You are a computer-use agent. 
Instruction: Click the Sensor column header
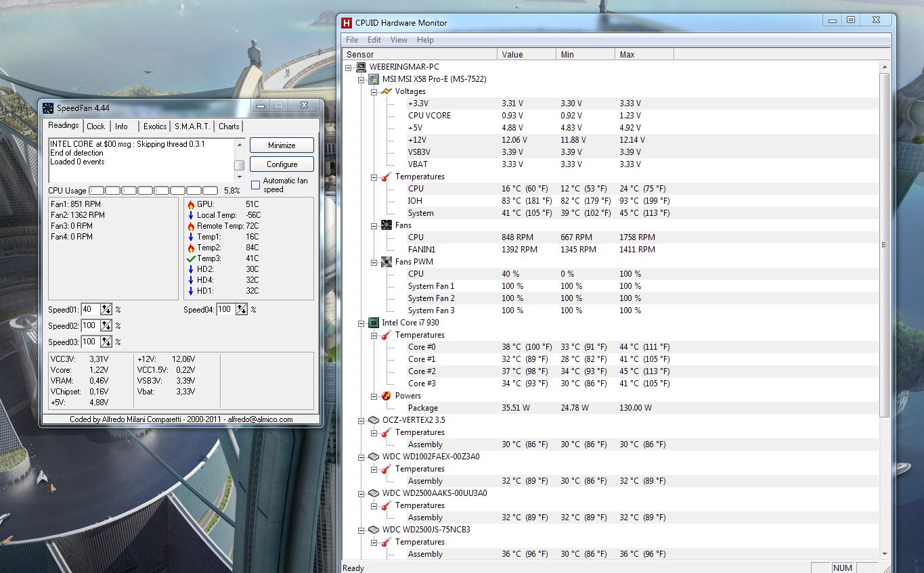coord(420,54)
